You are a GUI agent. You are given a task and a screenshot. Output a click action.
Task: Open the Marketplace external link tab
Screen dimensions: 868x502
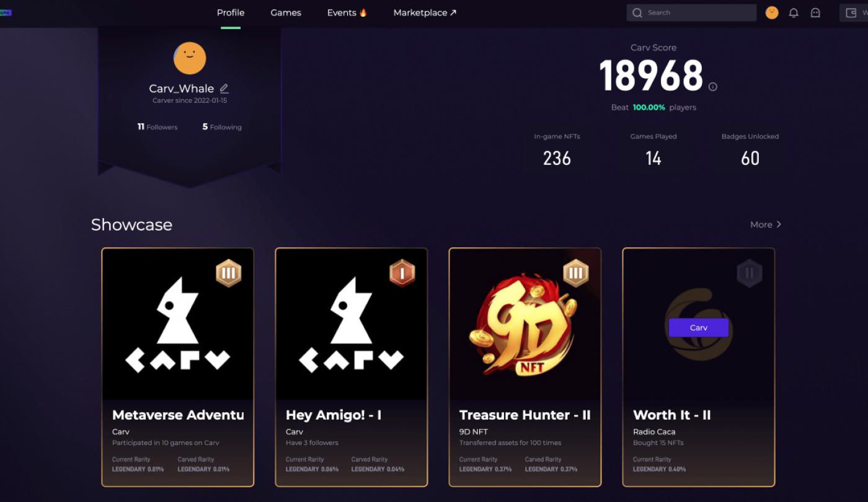point(425,12)
